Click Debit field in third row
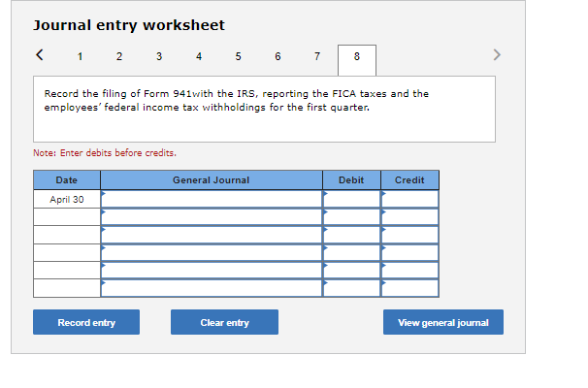 pyautogui.click(x=352, y=235)
